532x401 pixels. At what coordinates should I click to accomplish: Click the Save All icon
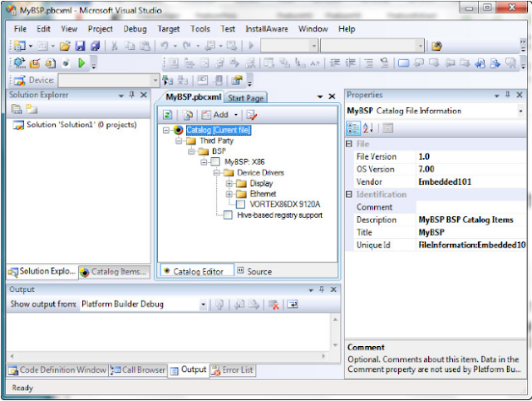[96, 46]
